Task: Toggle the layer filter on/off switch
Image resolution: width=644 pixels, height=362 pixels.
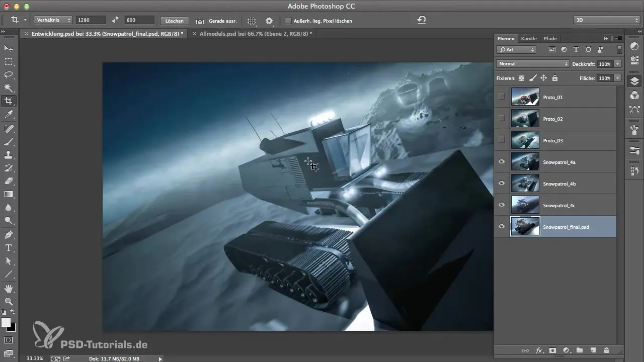Action: (619, 49)
